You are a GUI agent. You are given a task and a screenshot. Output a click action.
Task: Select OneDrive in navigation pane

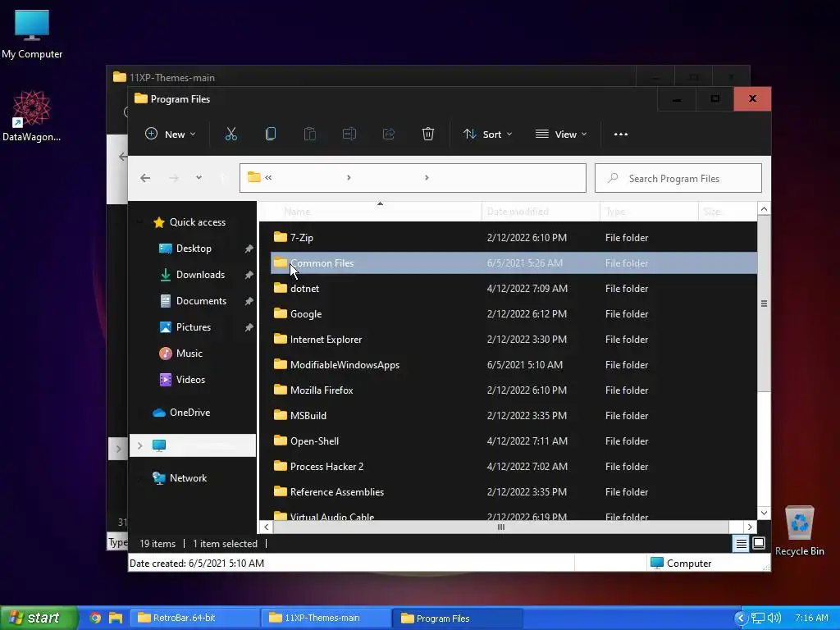pos(189,413)
